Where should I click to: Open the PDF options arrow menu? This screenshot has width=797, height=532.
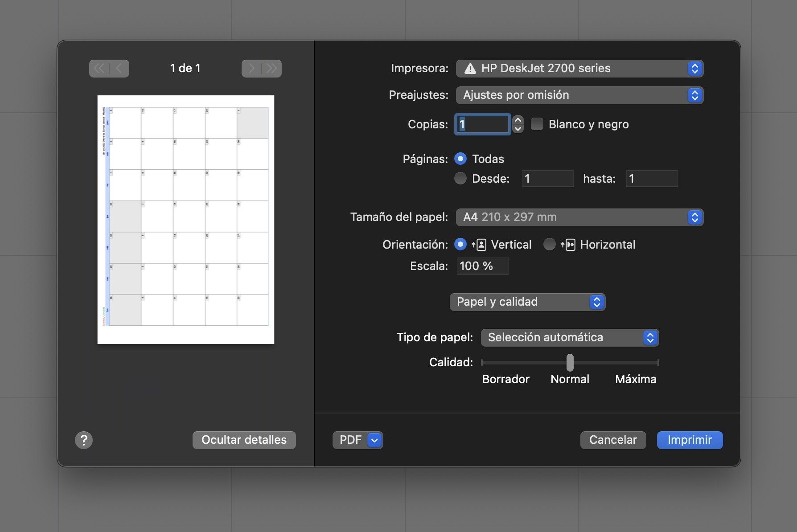point(374,440)
